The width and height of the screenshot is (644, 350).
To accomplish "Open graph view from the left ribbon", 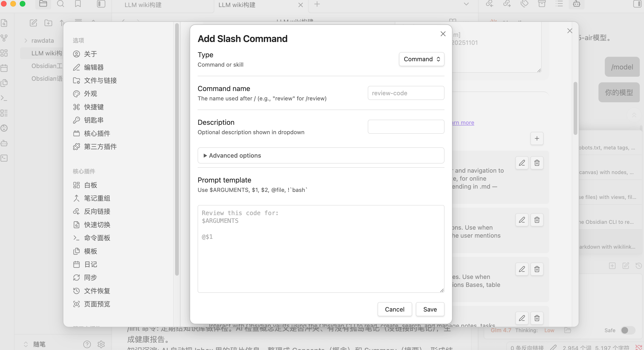I will [x=4, y=38].
